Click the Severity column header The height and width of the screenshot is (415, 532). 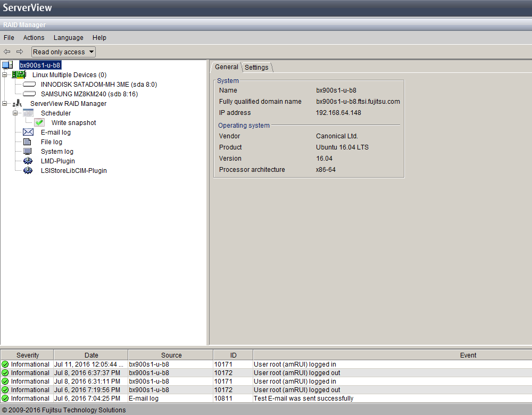pos(27,355)
